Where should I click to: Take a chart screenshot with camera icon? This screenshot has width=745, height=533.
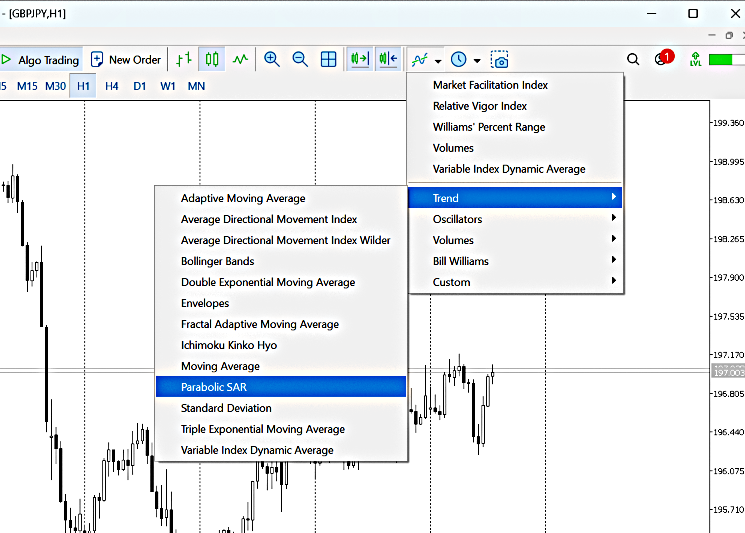coord(500,59)
